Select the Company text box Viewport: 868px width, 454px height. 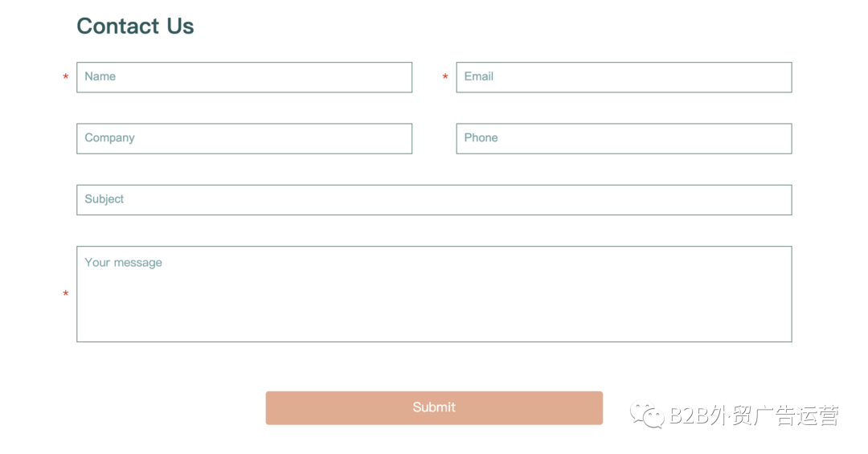[x=244, y=138]
